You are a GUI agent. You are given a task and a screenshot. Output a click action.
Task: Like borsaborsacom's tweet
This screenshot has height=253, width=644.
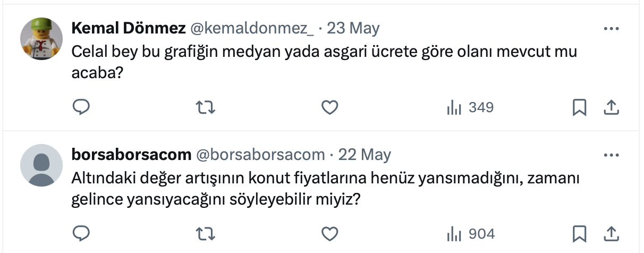click(x=330, y=234)
